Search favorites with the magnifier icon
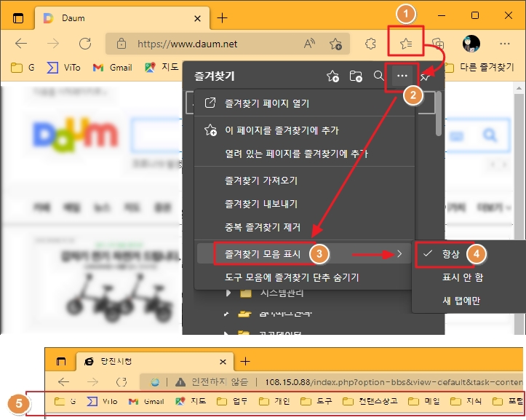The width and height of the screenshot is (526, 420). click(379, 76)
